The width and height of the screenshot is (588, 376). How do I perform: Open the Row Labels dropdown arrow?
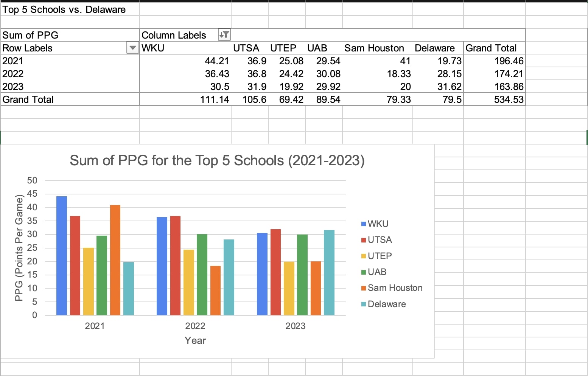[132, 48]
